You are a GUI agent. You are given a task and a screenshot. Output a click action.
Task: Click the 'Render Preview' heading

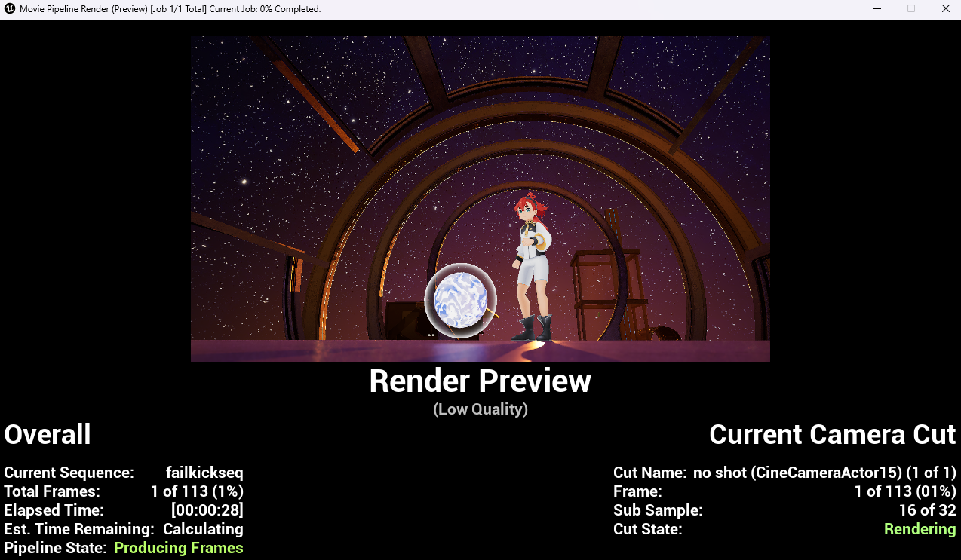(x=480, y=381)
